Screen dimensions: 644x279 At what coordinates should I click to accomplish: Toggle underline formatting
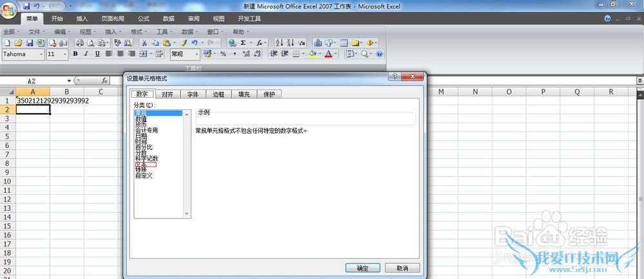click(97, 54)
